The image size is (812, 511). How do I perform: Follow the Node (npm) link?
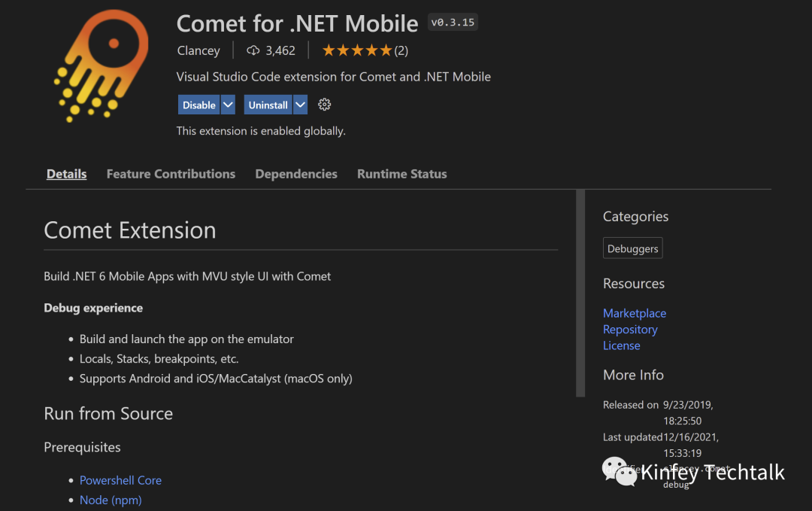(111, 500)
